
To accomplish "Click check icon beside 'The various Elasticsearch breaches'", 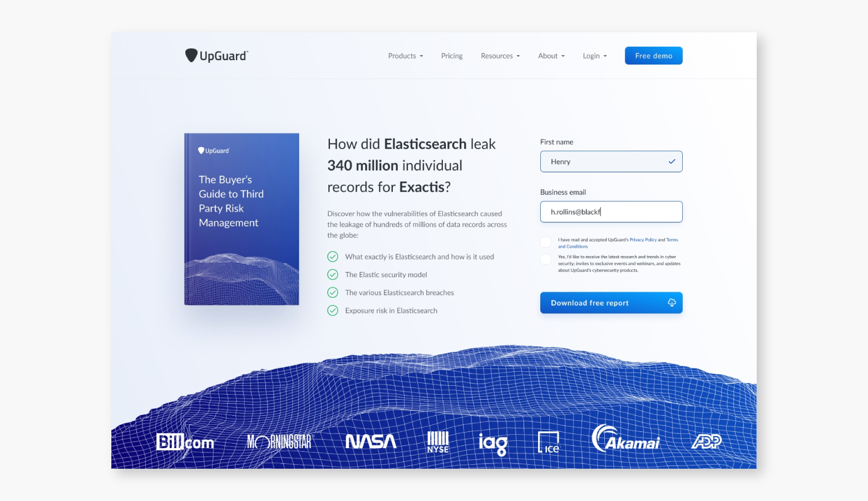I will [333, 292].
